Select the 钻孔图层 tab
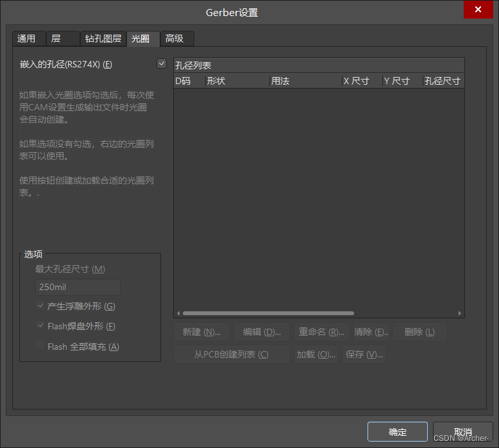Viewport: 499px width, 448px height. (103, 39)
